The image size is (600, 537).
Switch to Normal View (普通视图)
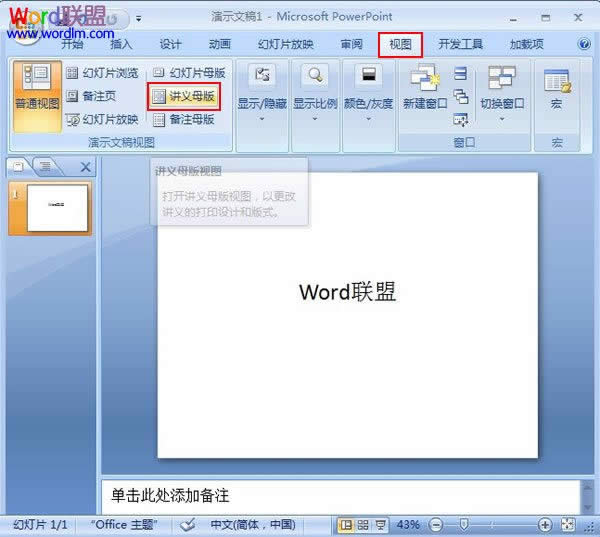37,96
